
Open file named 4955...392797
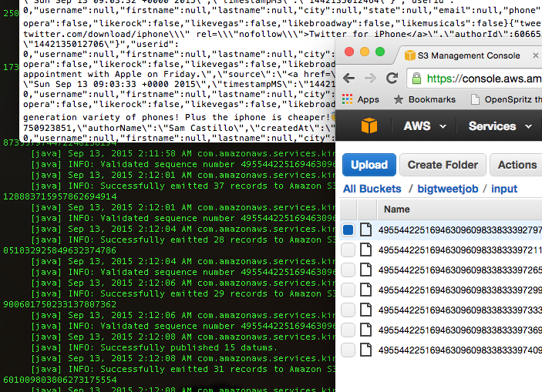tap(460, 230)
